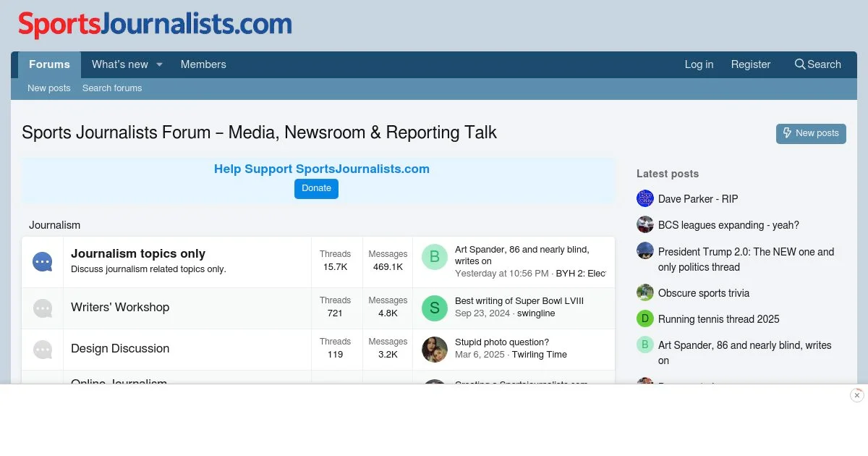Open the Forums tab
This screenshot has height=456, width=868.
click(49, 64)
